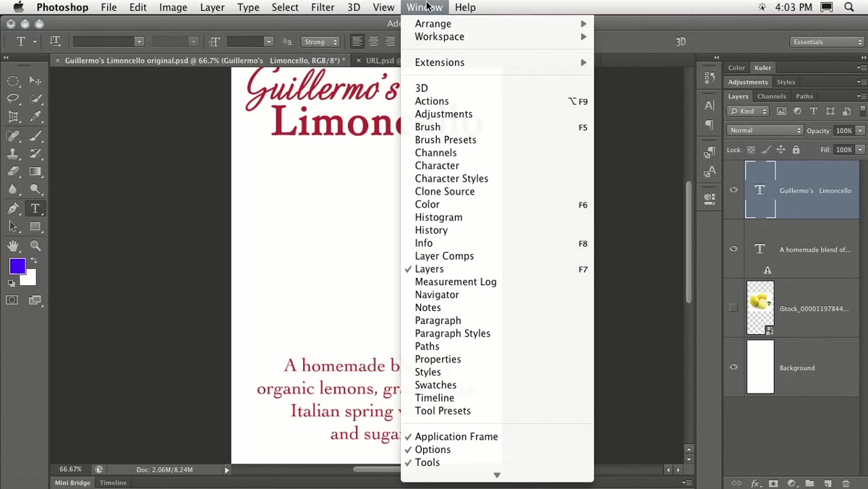The height and width of the screenshot is (489, 868).
Task: Filter layers by pixel layers
Action: (781, 111)
